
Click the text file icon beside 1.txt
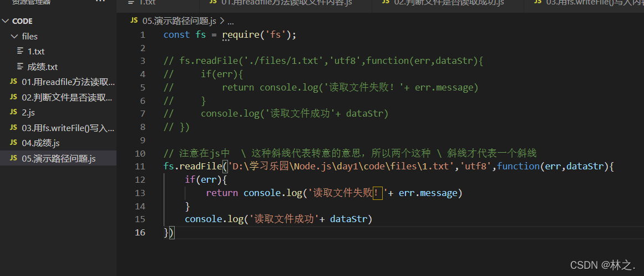20,52
